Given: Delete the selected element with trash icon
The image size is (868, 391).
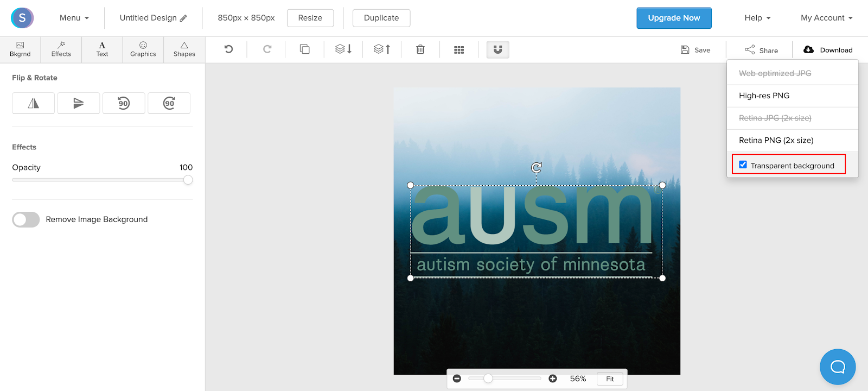Looking at the screenshot, I should pos(420,49).
